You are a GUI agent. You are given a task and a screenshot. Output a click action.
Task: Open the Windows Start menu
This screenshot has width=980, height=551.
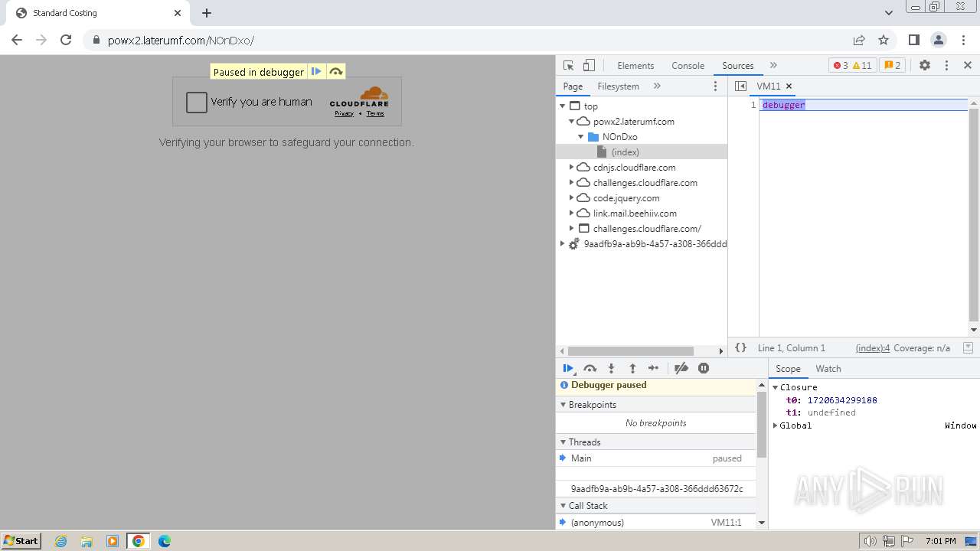[21, 540]
